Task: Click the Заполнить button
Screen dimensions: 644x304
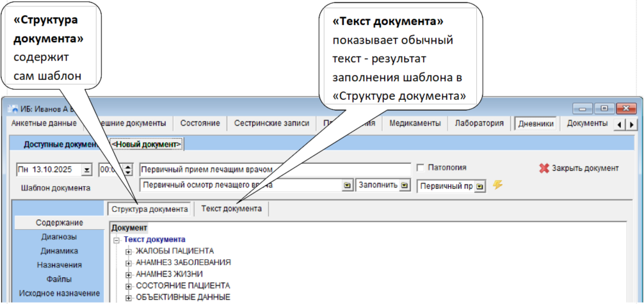Action: coord(376,185)
